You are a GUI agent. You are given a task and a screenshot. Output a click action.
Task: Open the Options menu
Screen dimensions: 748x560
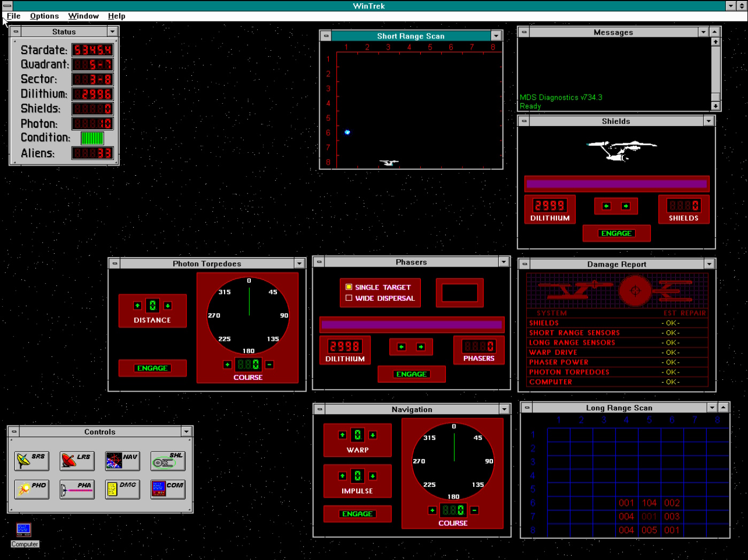click(x=44, y=16)
